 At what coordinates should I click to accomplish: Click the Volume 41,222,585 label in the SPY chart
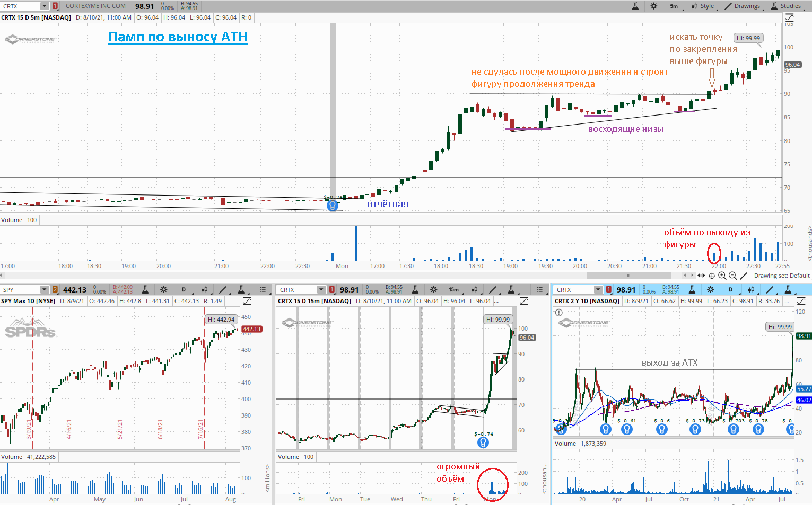tap(29, 457)
